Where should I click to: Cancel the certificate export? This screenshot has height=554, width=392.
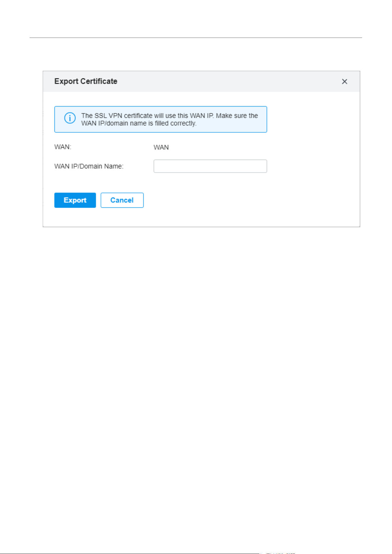[x=122, y=200]
